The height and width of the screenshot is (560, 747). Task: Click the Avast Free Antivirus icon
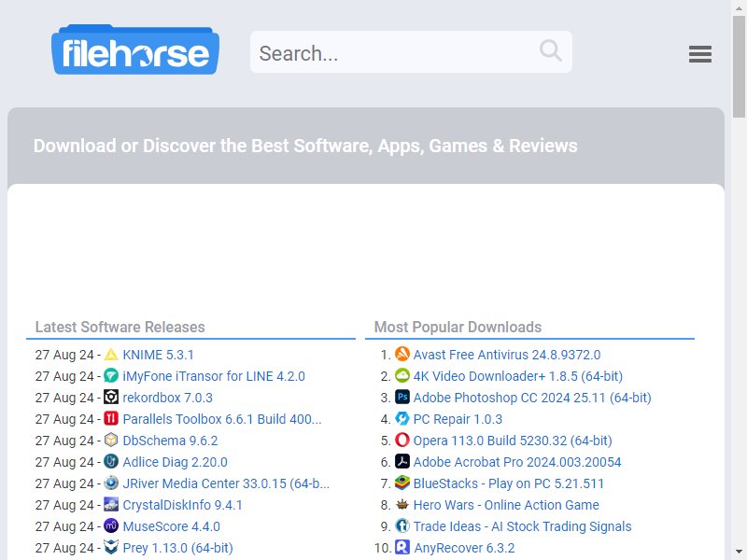(402, 355)
